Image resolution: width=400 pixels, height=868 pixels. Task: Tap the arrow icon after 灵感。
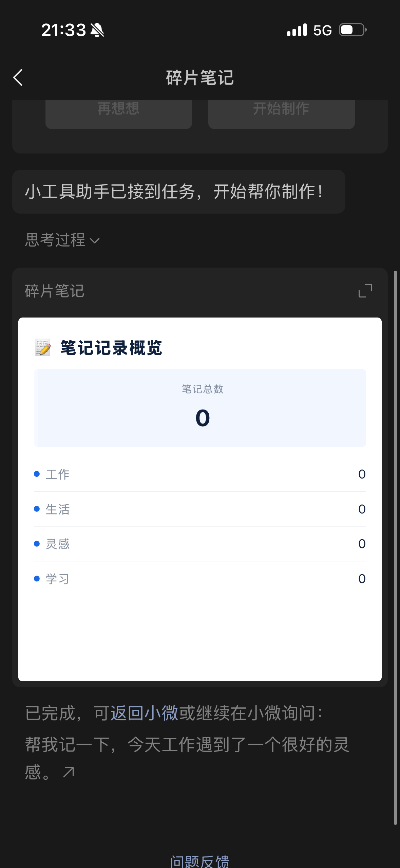pyautogui.click(x=69, y=772)
